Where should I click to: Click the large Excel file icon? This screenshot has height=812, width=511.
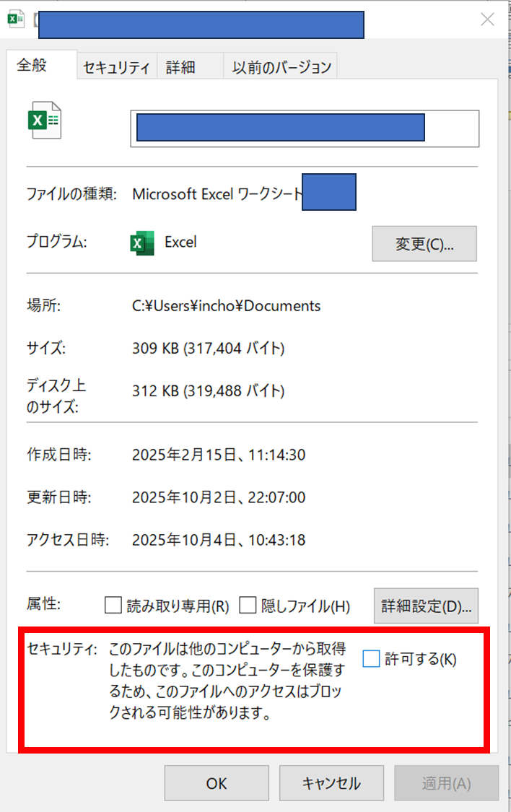coord(44,121)
